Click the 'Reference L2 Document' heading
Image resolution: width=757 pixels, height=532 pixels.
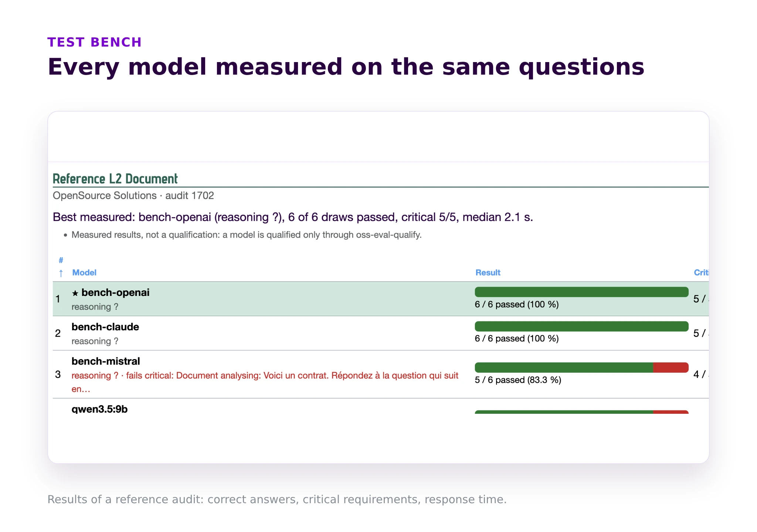115,179
